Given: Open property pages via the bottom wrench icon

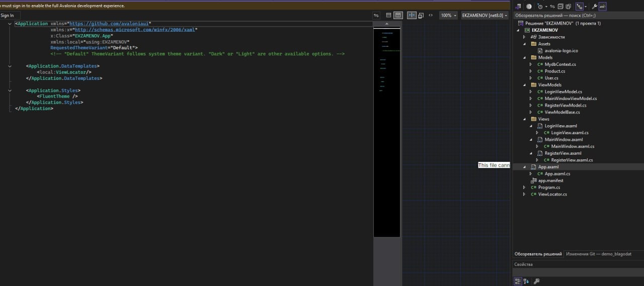Looking at the screenshot, I should (x=536, y=281).
